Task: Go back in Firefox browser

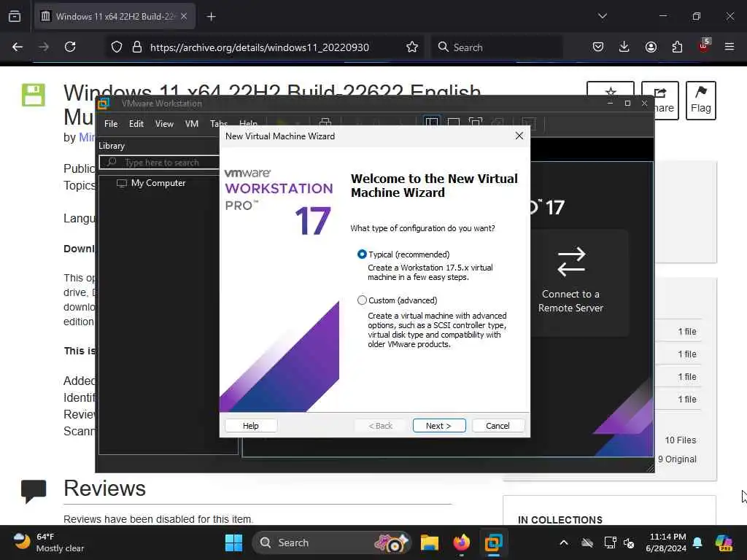Action: click(x=18, y=47)
